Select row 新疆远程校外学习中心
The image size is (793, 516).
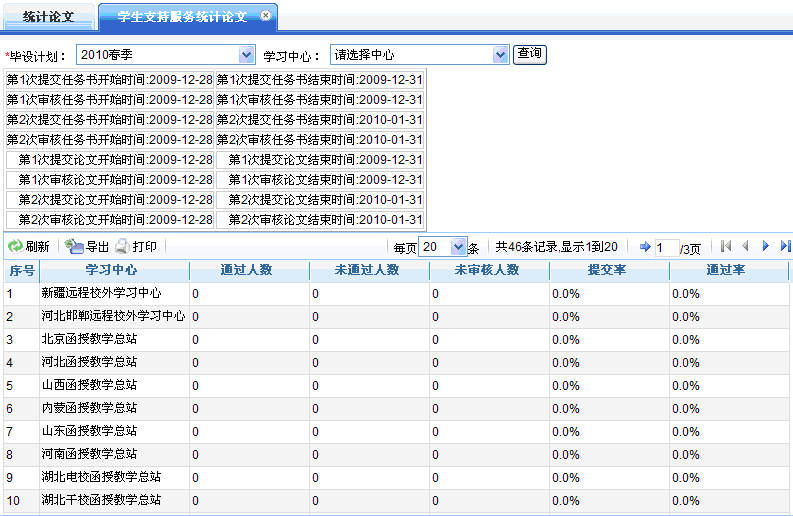coord(396,293)
